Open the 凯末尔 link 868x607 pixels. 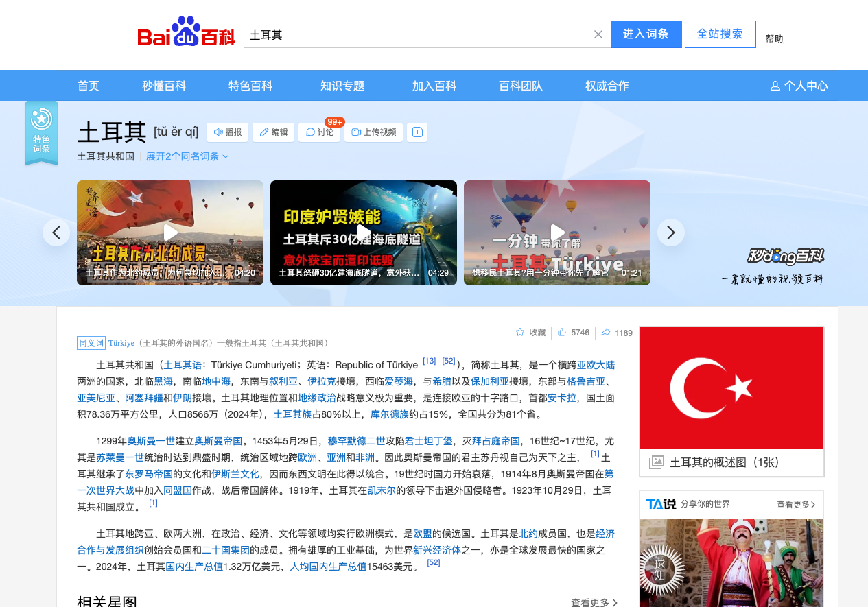coord(382,490)
